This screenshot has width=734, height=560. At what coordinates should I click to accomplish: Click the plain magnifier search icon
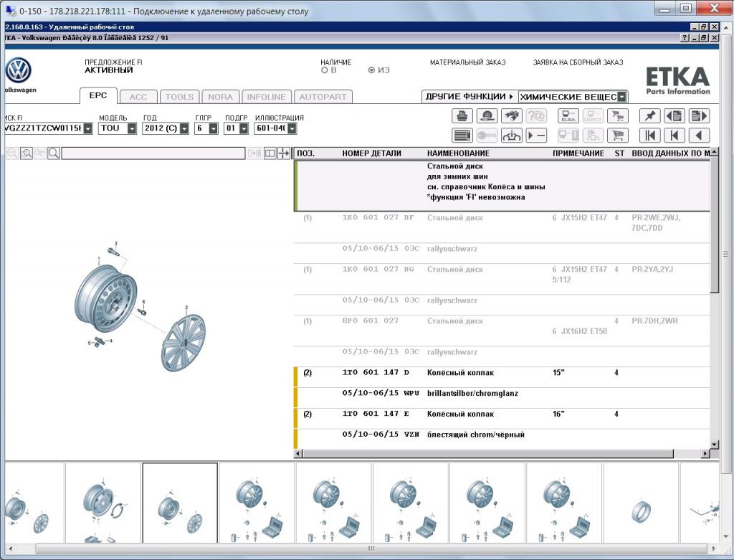click(x=54, y=153)
